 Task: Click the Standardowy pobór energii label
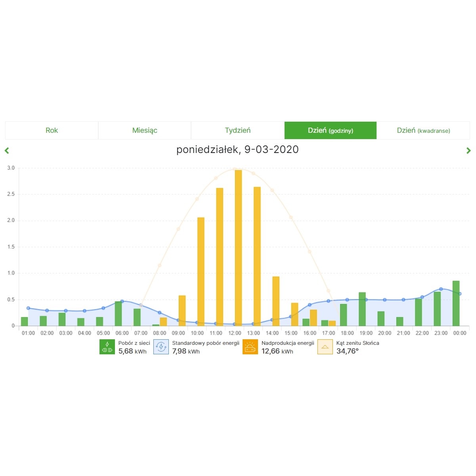tap(206, 343)
